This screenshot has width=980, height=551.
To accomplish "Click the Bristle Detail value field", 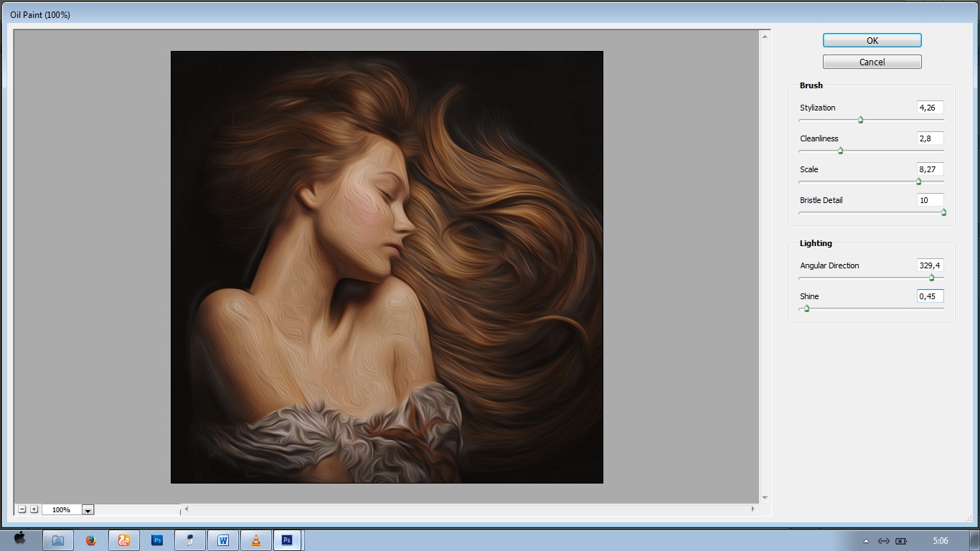I will point(930,200).
